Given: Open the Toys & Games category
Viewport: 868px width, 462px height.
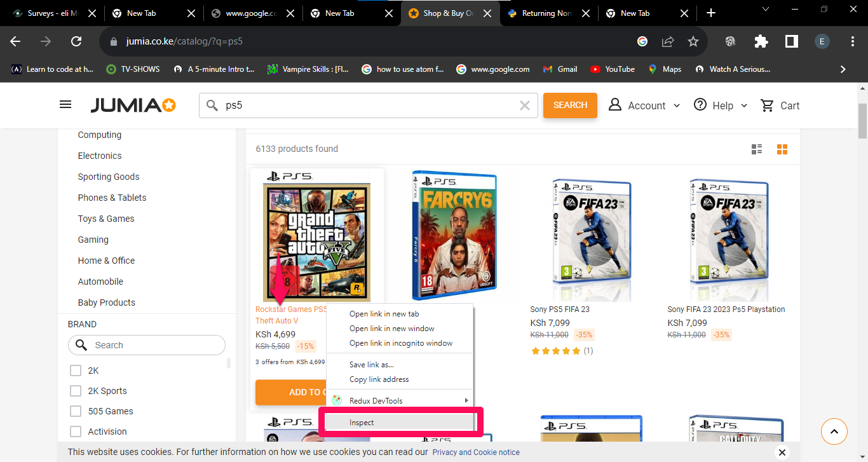Looking at the screenshot, I should click(106, 219).
